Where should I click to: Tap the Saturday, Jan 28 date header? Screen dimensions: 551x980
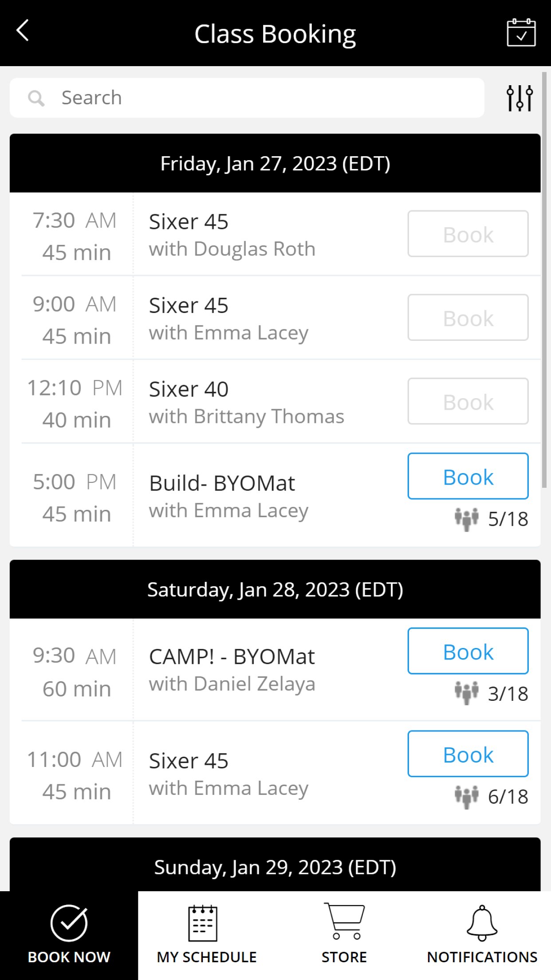pos(275,589)
